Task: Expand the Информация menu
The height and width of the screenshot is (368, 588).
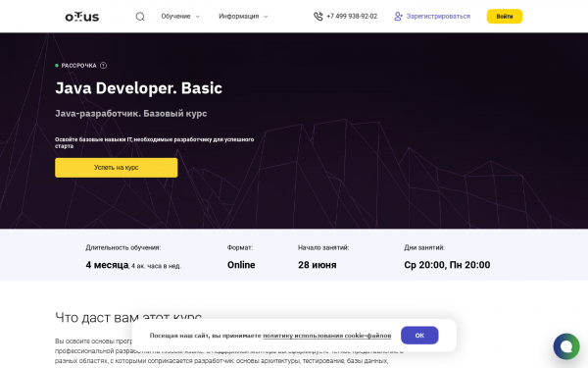Action: point(243,17)
